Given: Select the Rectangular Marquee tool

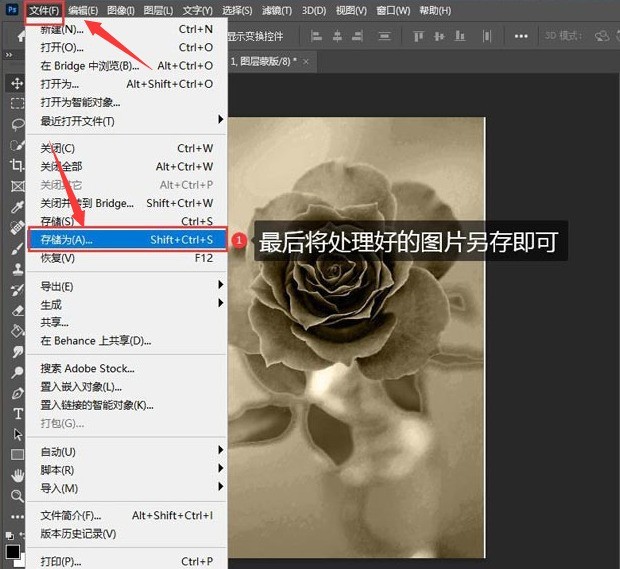Looking at the screenshot, I should tap(17, 103).
